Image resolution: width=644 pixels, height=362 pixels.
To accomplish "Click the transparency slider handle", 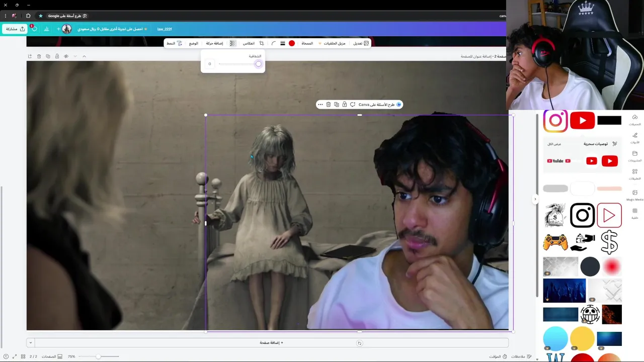I will click(258, 64).
